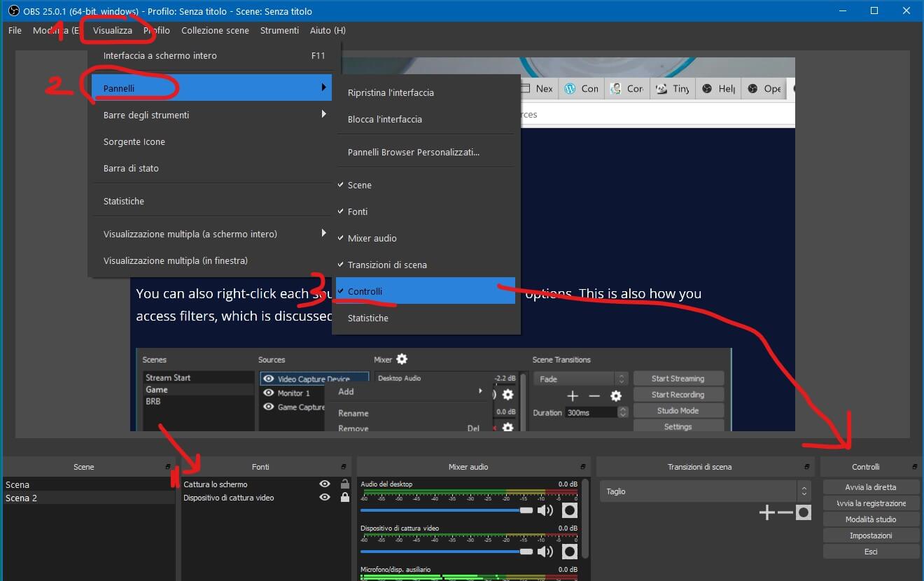Toggle visibility of Dispositivo di cattura video
This screenshot has height=581, width=924.
[325, 498]
